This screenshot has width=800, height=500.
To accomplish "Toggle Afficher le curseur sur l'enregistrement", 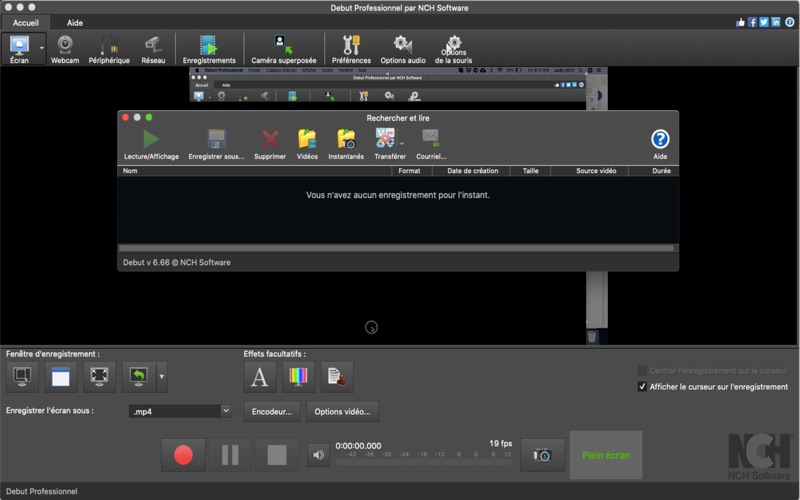I will click(642, 387).
